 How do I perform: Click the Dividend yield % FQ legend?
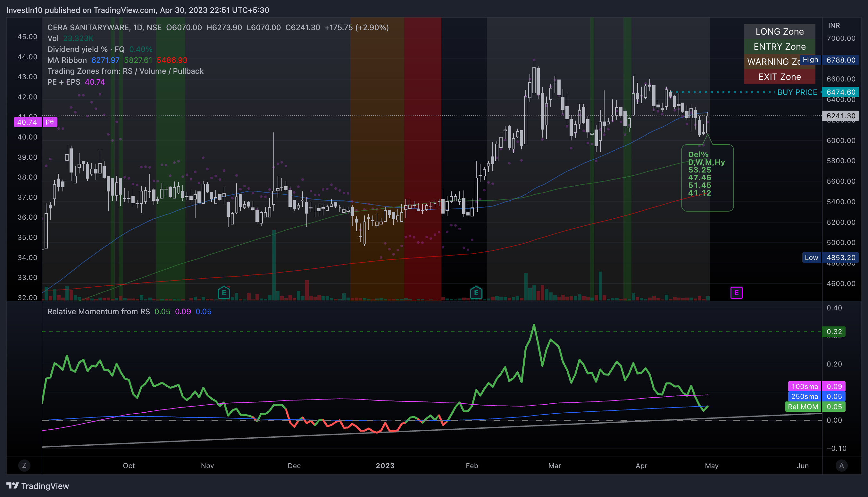[x=100, y=49]
